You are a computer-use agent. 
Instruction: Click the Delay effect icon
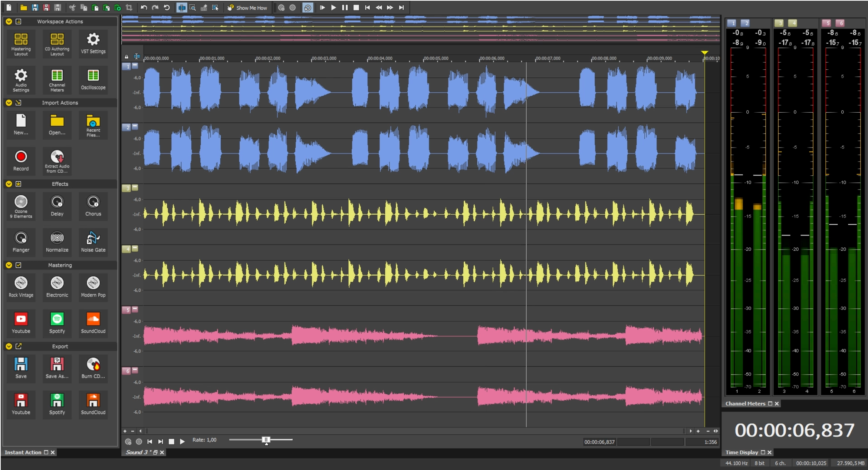tap(56, 206)
